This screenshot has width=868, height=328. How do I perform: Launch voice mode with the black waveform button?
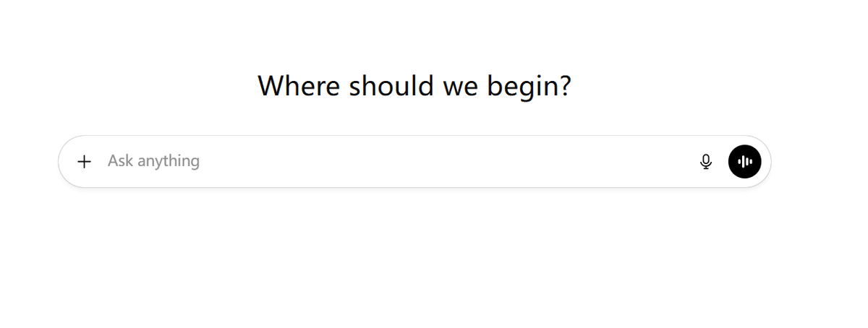[744, 162]
